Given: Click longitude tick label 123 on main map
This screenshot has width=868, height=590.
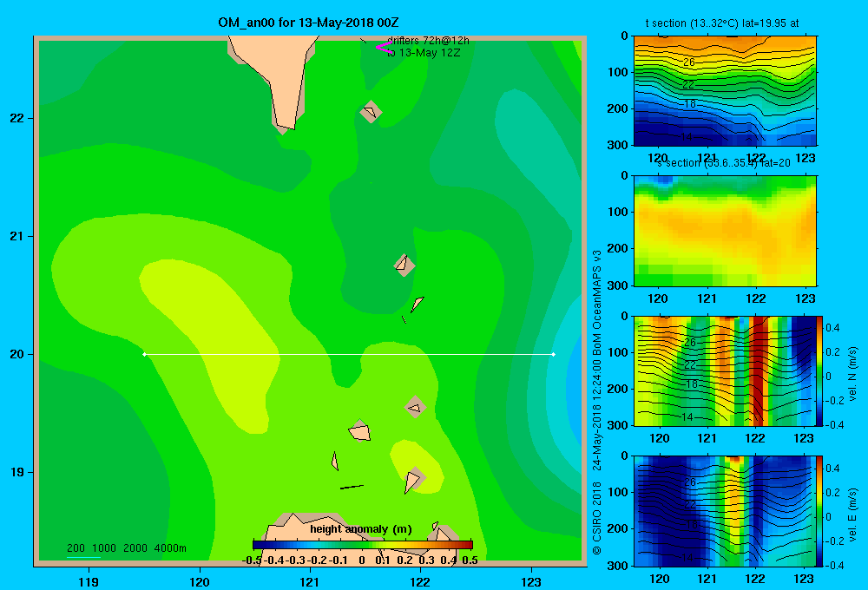Looking at the screenshot, I should click(531, 581).
